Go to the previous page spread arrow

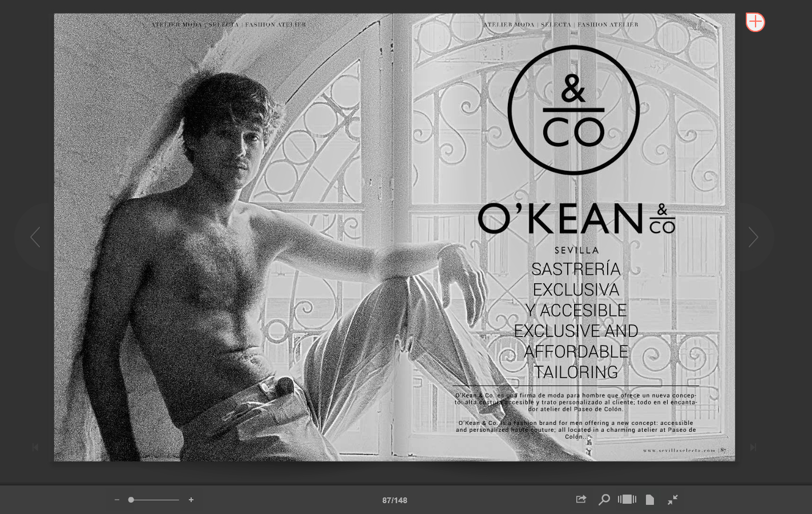pos(35,237)
